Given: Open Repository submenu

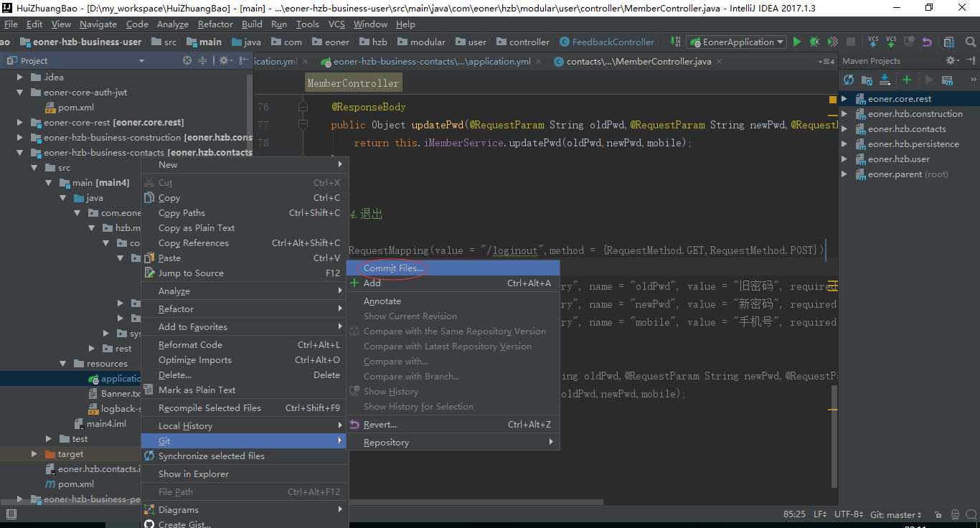Looking at the screenshot, I should tap(453, 442).
